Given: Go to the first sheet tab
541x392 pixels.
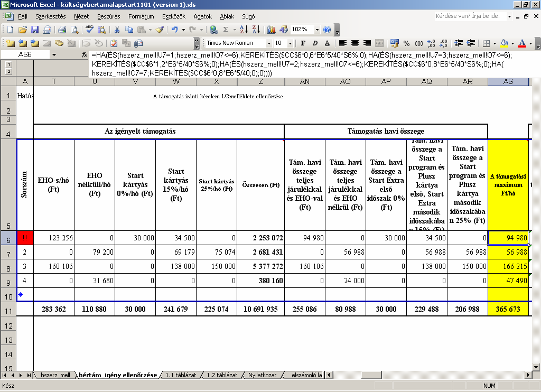Looking at the screenshot, I should pyautogui.click(x=4, y=375).
